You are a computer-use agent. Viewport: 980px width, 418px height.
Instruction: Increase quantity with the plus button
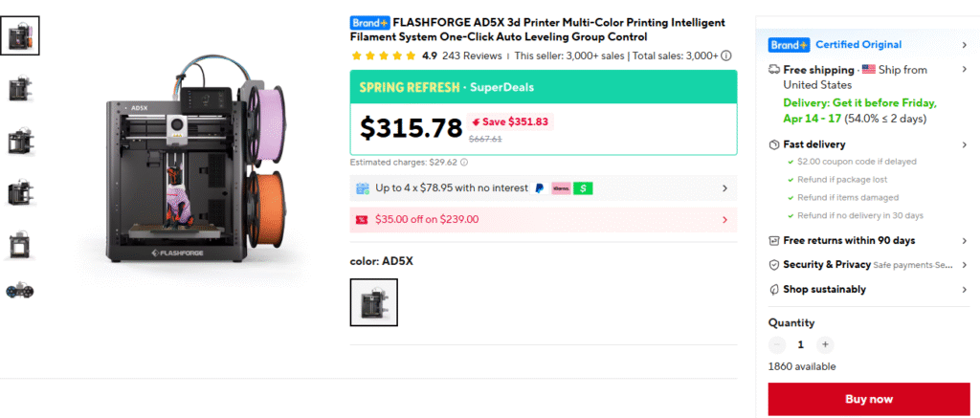click(x=826, y=344)
